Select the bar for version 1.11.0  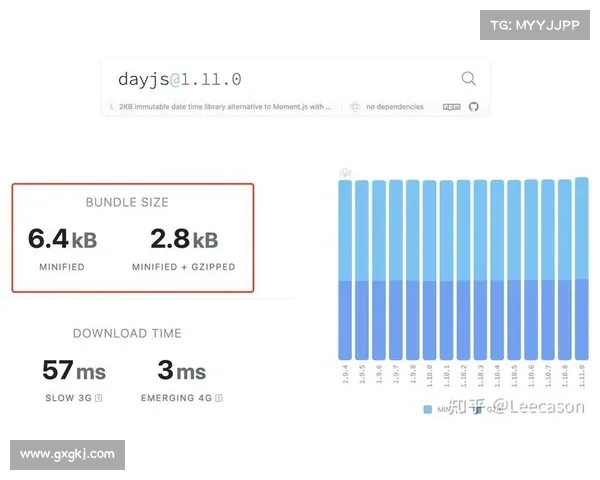(x=582, y=269)
